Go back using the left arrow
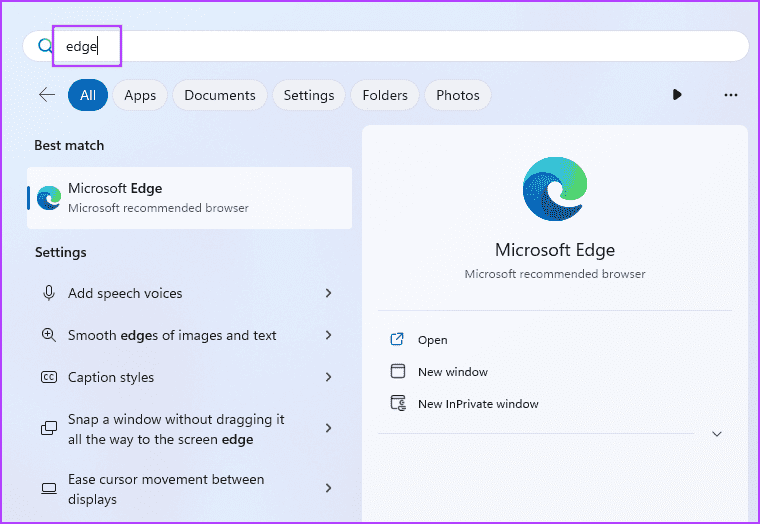 (x=47, y=95)
